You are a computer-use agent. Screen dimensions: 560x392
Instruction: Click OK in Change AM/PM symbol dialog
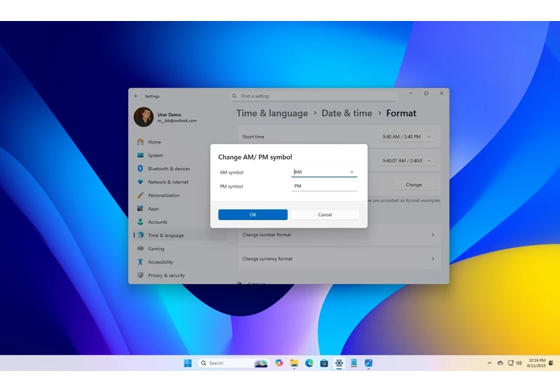253,215
